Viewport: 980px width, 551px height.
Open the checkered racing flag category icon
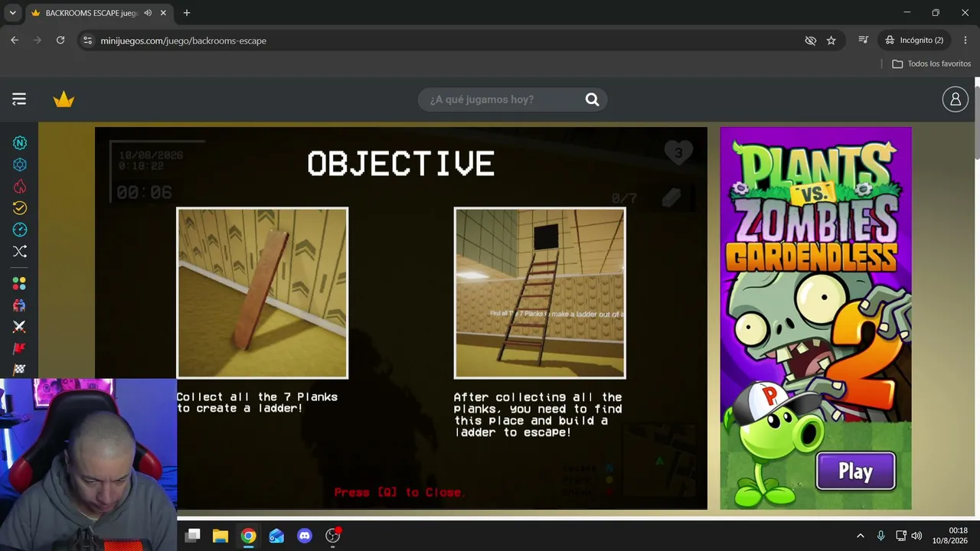coord(19,369)
